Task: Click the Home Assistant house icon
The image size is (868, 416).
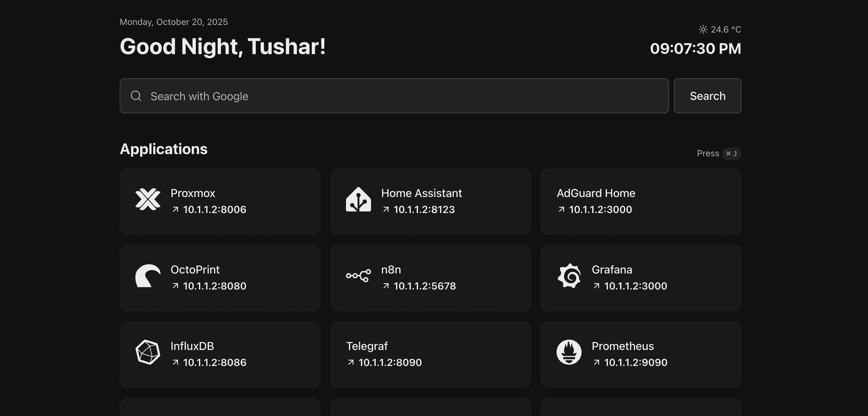Action: 358,200
